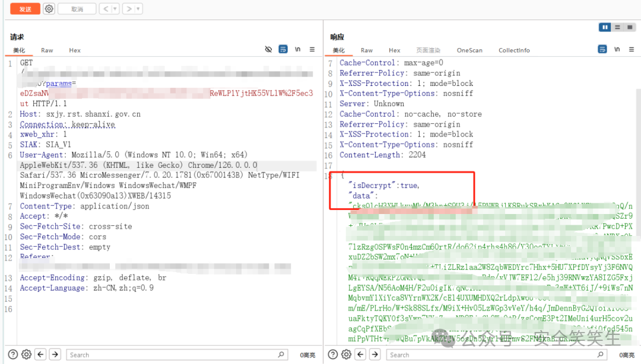Image resolution: width=641 pixels, height=364 pixels.
Task: Go to next request with forward arrow
Action: (129, 8)
